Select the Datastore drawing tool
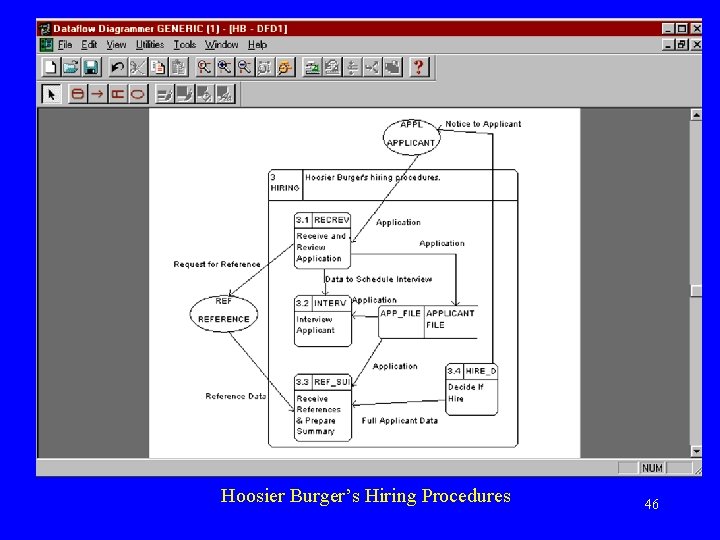This screenshot has width=720, height=540. click(118, 94)
